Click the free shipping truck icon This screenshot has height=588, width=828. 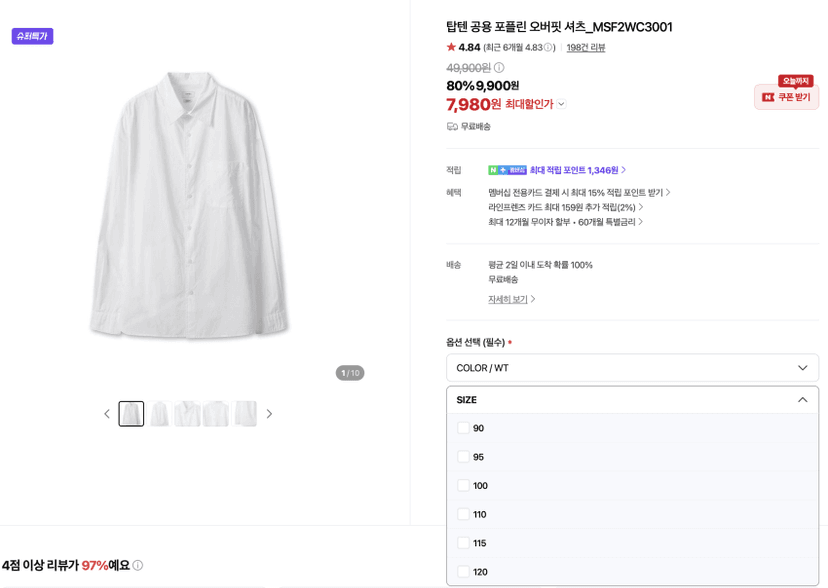pyautogui.click(x=452, y=126)
